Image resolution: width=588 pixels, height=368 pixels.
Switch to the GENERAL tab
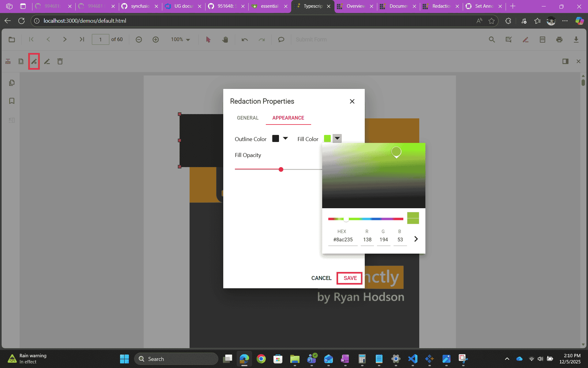pyautogui.click(x=247, y=118)
